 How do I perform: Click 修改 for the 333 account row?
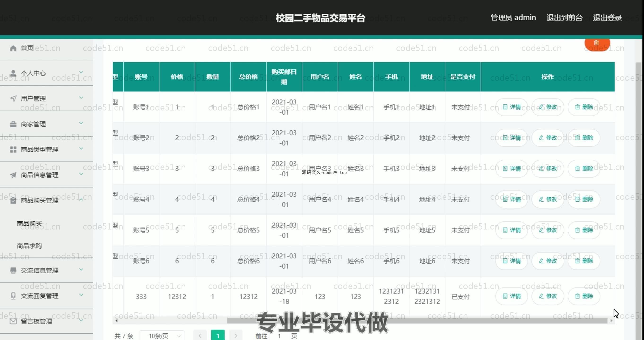(548, 296)
